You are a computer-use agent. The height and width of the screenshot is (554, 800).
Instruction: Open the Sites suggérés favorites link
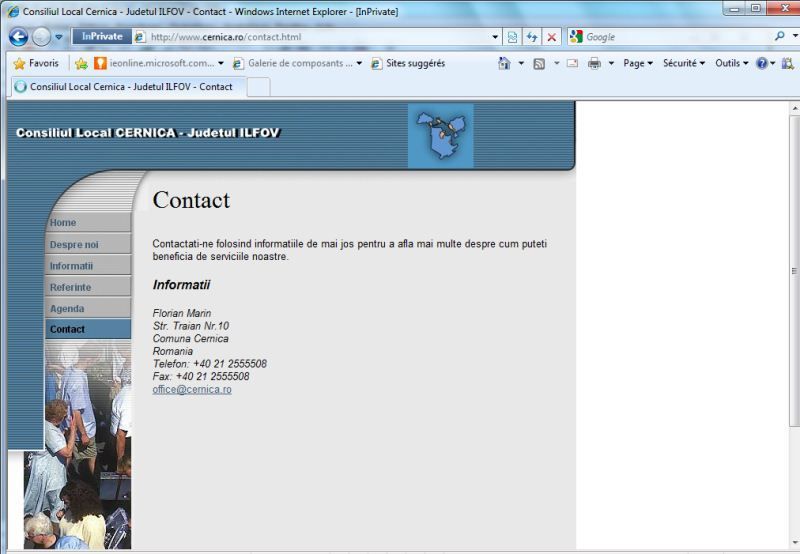pos(408,63)
